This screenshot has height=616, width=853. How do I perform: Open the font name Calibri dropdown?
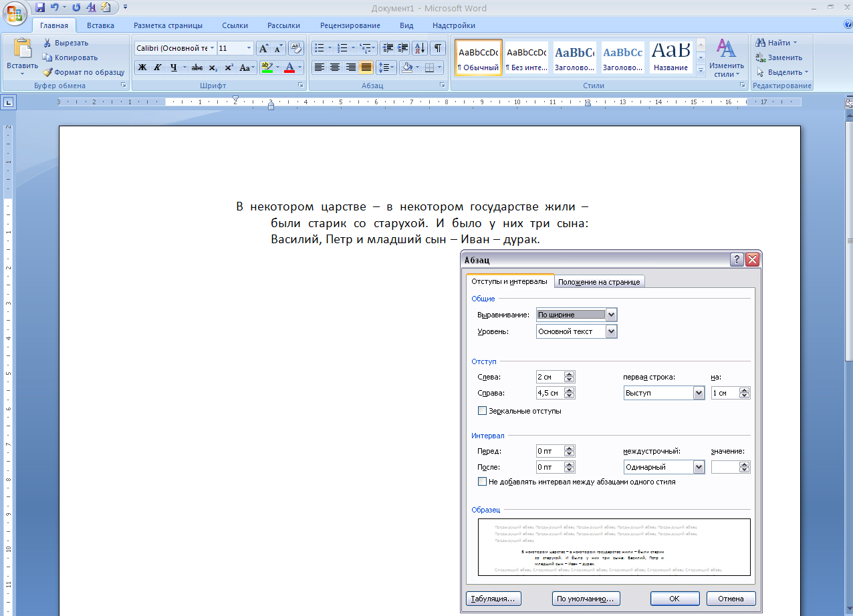[213, 48]
